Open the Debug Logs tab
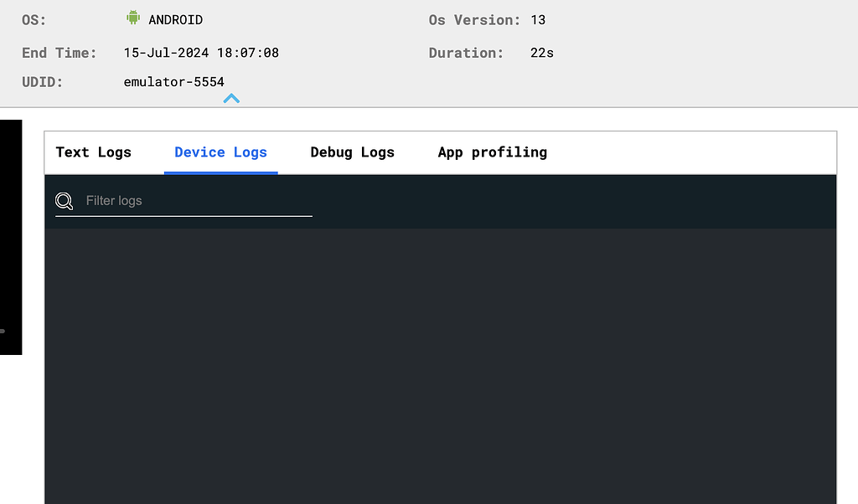 click(351, 152)
